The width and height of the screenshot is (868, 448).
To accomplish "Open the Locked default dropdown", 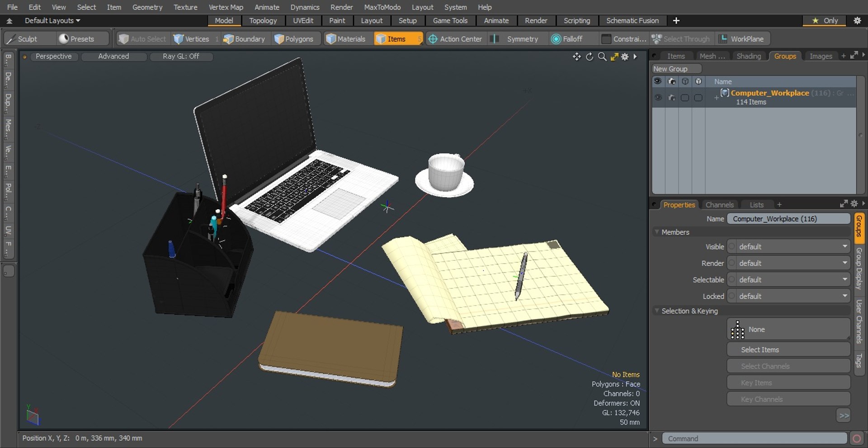I will point(793,296).
